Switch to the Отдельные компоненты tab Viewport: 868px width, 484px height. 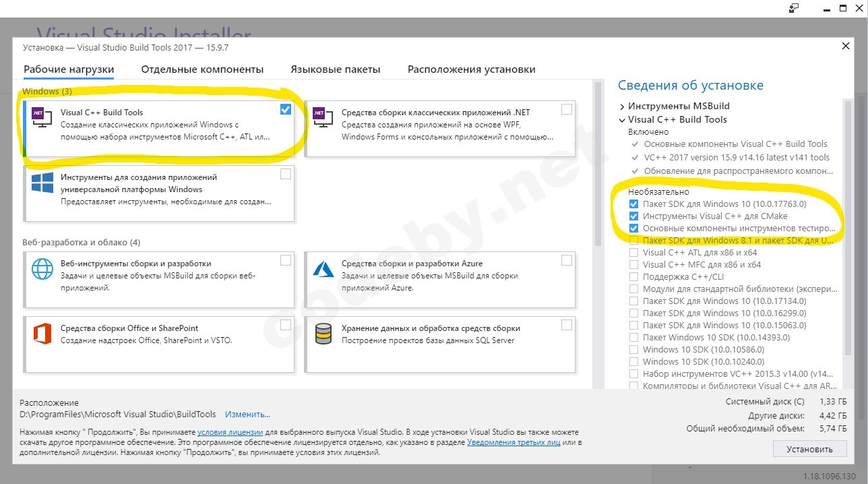point(202,69)
